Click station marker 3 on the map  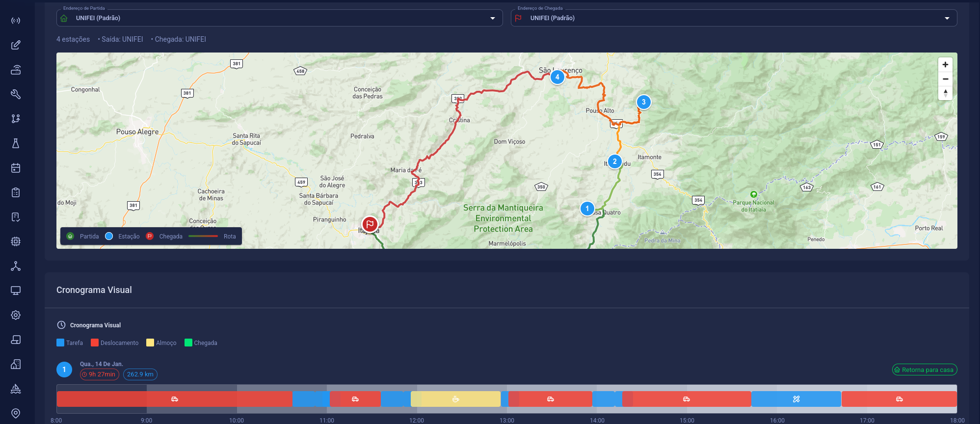643,102
